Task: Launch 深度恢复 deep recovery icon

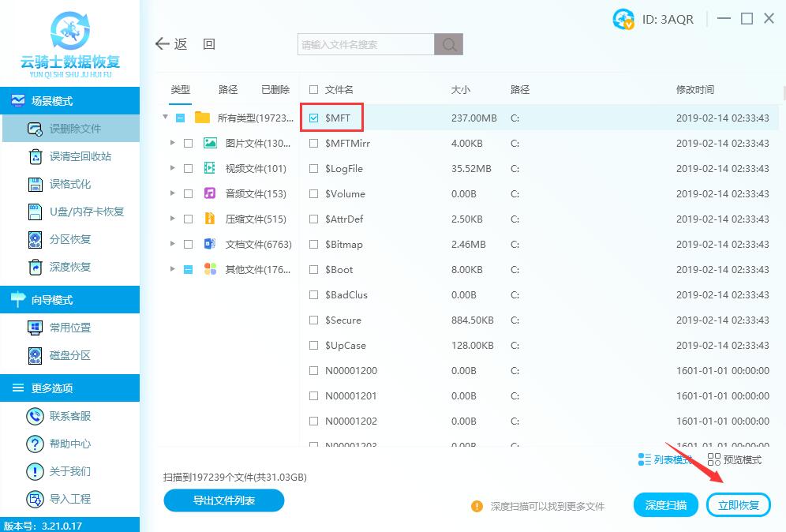Action: 35,267
